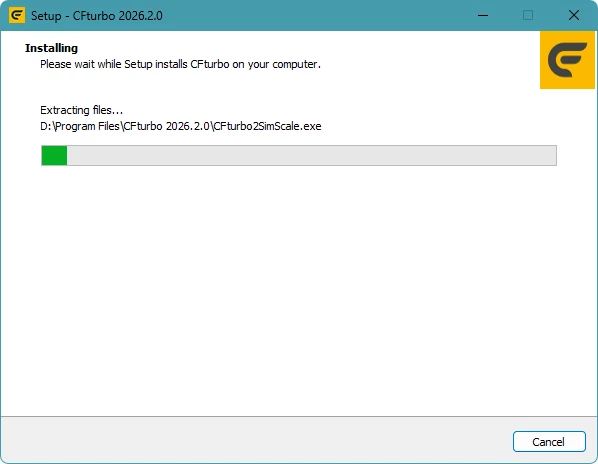Click the disabled maximize button

(x=528, y=15)
